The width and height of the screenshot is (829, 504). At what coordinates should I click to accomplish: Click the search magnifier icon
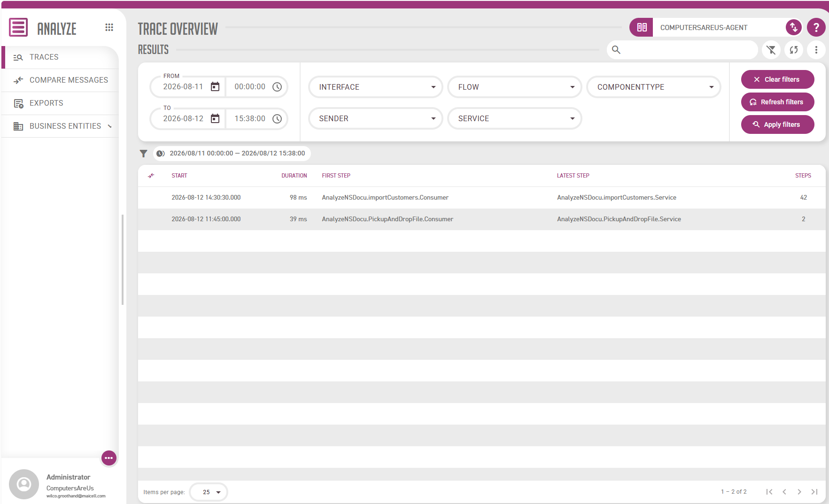pyautogui.click(x=616, y=50)
